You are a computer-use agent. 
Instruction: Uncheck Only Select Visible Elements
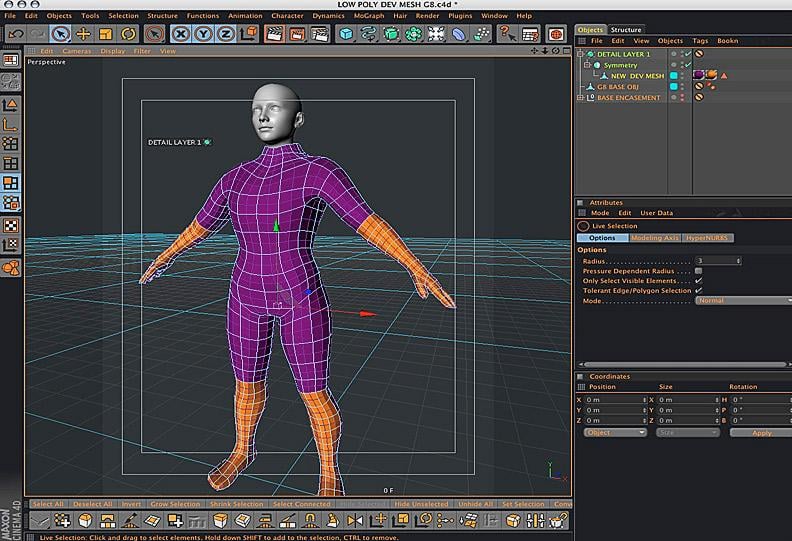pos(698,281)
